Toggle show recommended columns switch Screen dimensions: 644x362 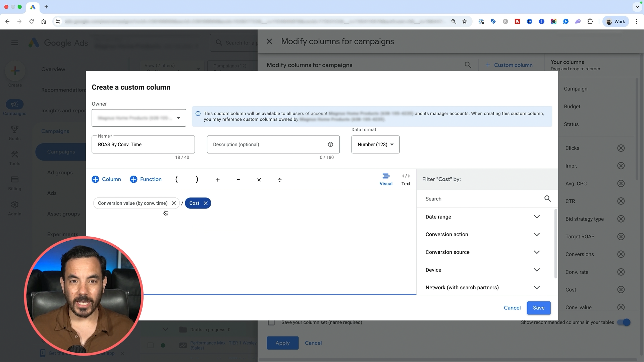click(x=624, y=322)
